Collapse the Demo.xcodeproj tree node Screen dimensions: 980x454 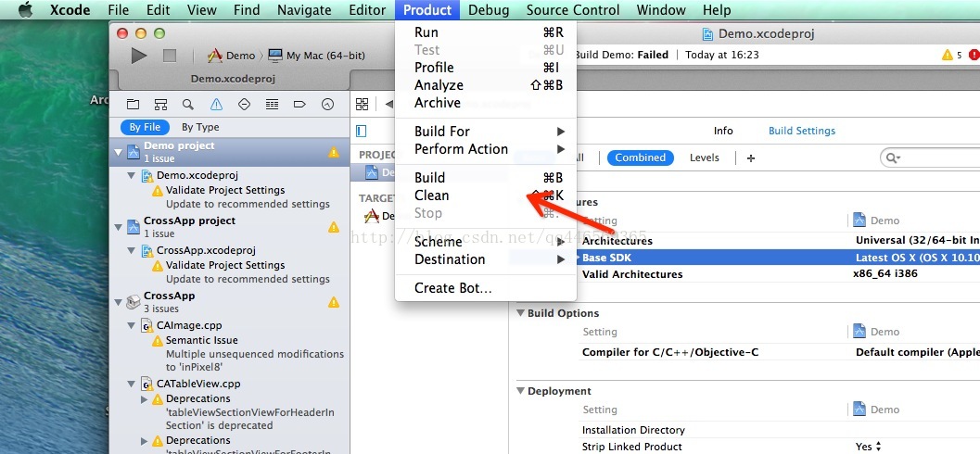(132, 175)
